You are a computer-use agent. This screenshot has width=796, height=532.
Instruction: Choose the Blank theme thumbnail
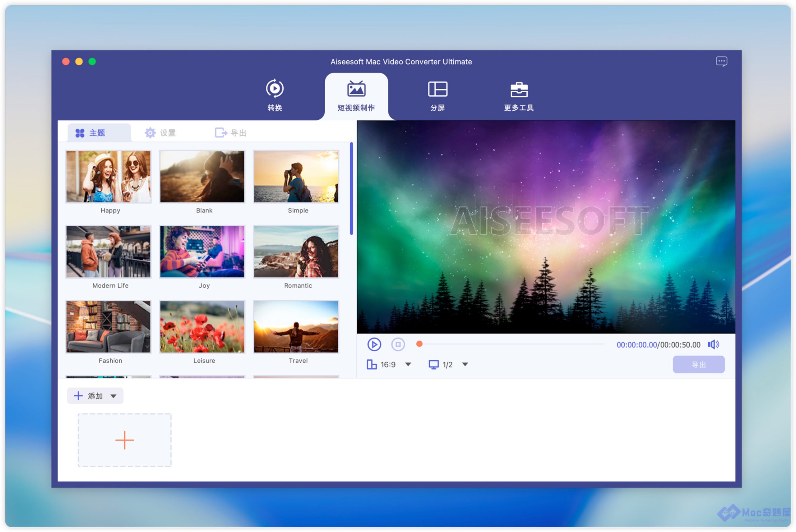[x=202, y=176]
